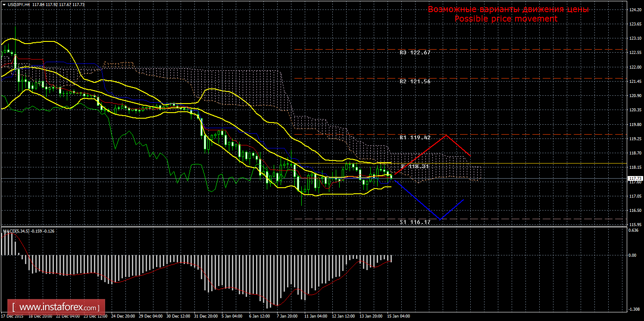This screenshot has width=644, height=321.
Task: Select the R2 121.56 resistance label
Action: point(415,82)
